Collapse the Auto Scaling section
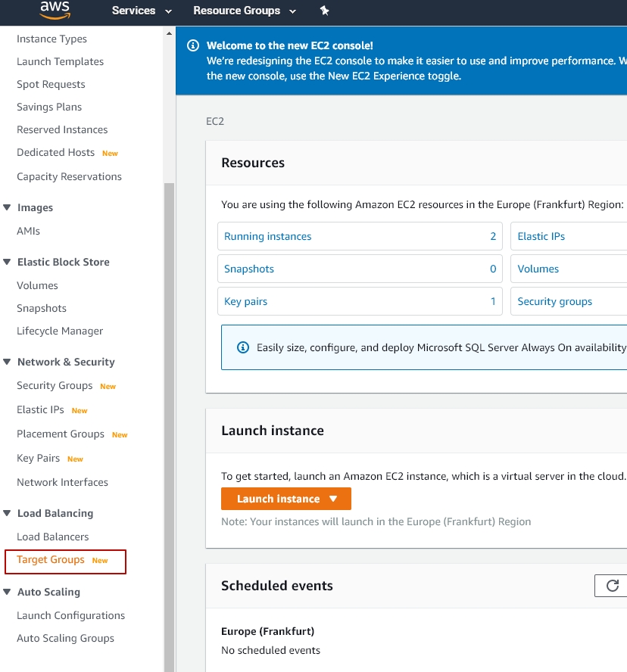This screenshot has width=627, height=672. pos(8,592)
